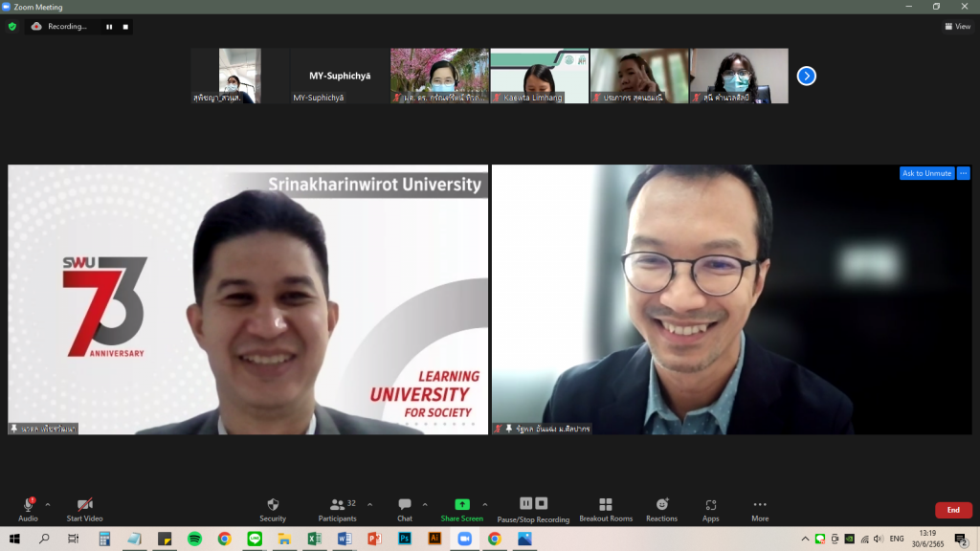The width and height of the screenshot is (980, 551).
Task: Open the Chat panel
Action: (x=405, y=509)
